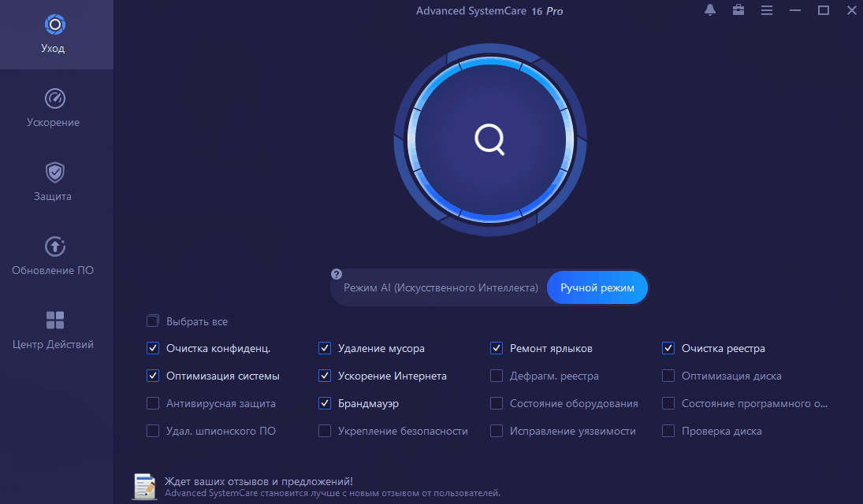Open notifications bell icon
This screenshot has width=863, height=504.
pos(710,10)
